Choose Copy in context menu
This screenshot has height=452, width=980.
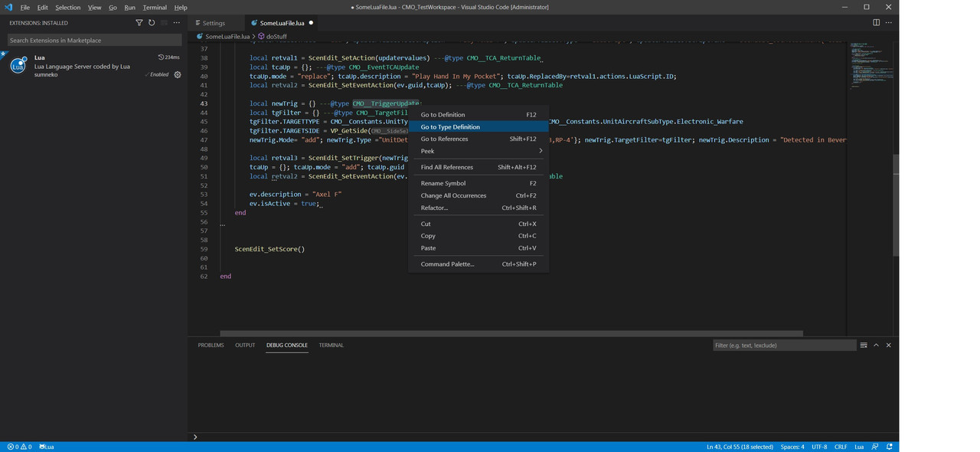pyautogui.click(x=479, y=236)
